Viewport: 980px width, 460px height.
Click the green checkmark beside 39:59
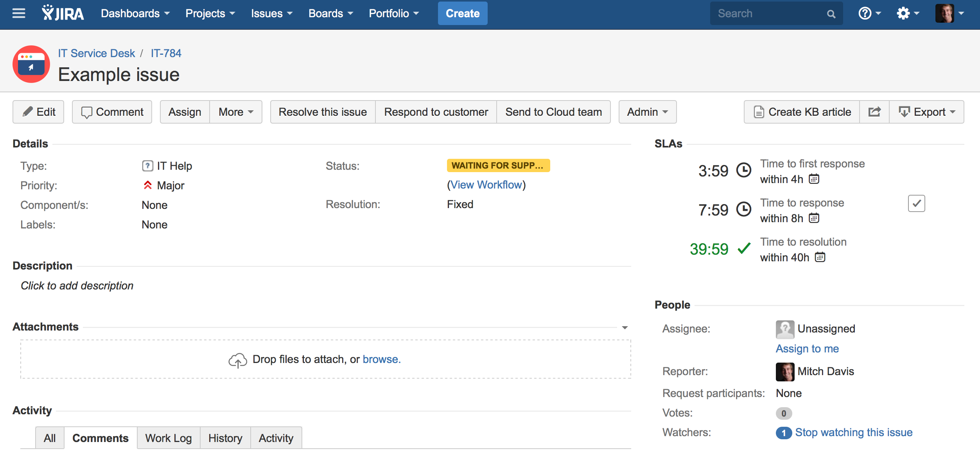(744, 248)
